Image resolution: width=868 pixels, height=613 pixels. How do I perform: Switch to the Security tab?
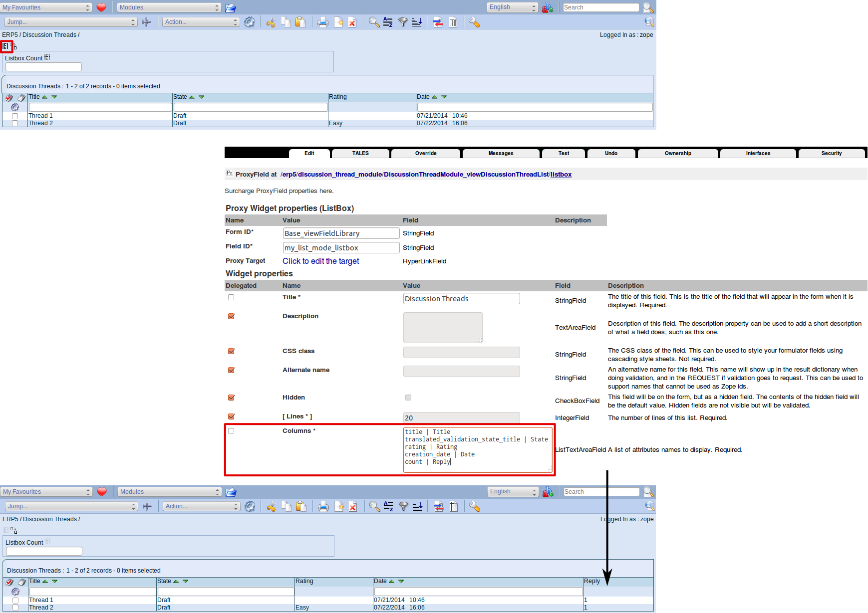pyautogui.click(x=832, y=154)
